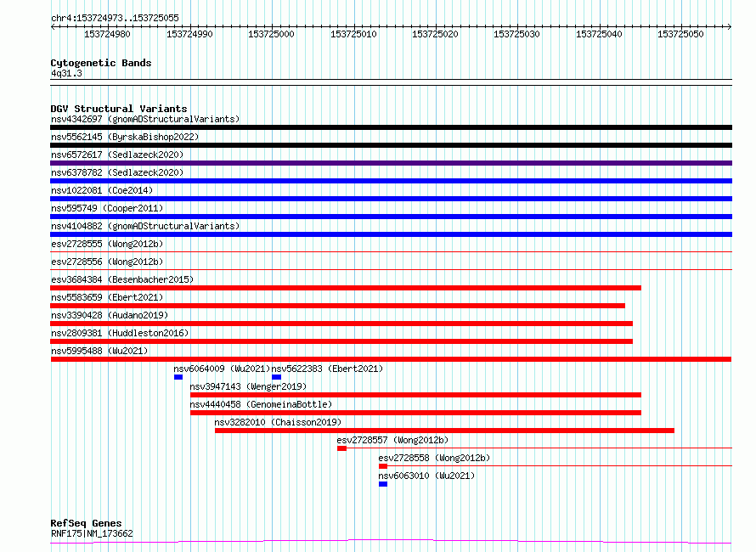Click the nsv5583659 (Ebert2021) label
This screenshot has height=552, width=756.
[107, 297]
